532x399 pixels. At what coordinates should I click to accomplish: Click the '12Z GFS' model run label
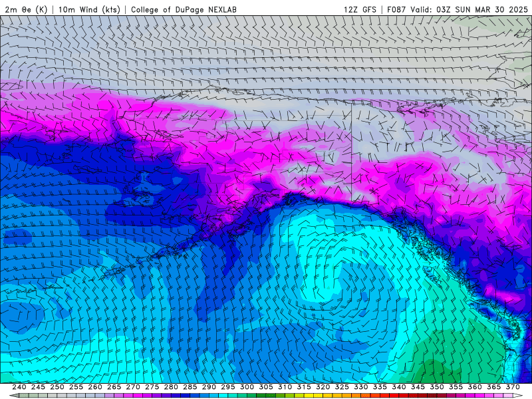point(360,9)
